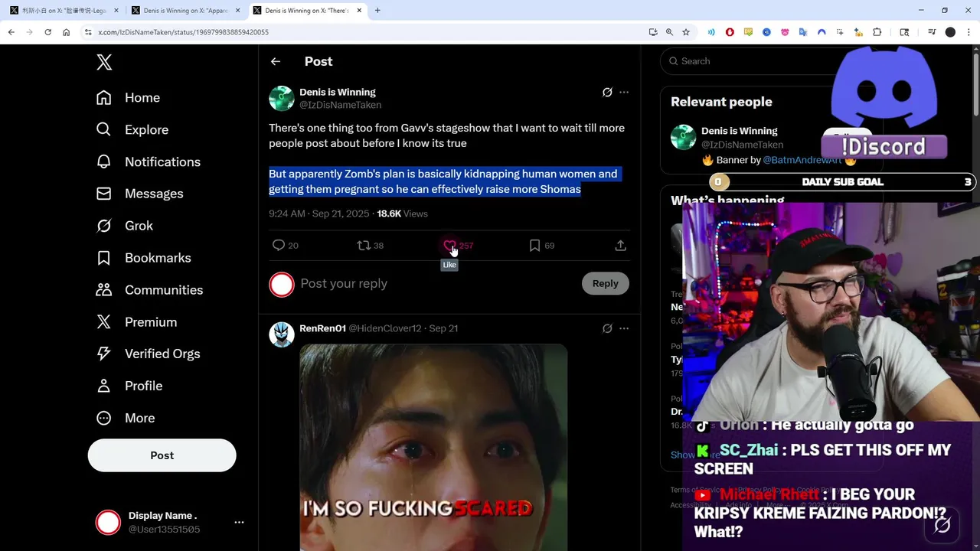Click the Communities icon in sidebar

point(104,290)
